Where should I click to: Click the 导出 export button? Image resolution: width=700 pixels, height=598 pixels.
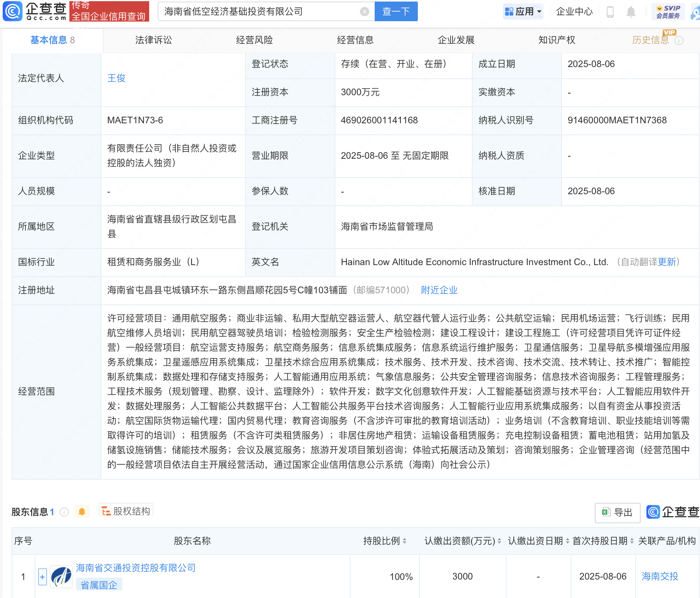617,512
